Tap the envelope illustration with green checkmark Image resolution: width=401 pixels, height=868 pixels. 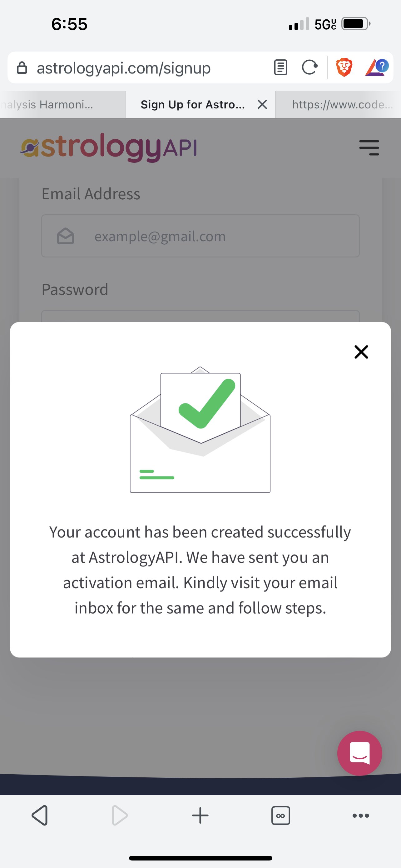200,430
